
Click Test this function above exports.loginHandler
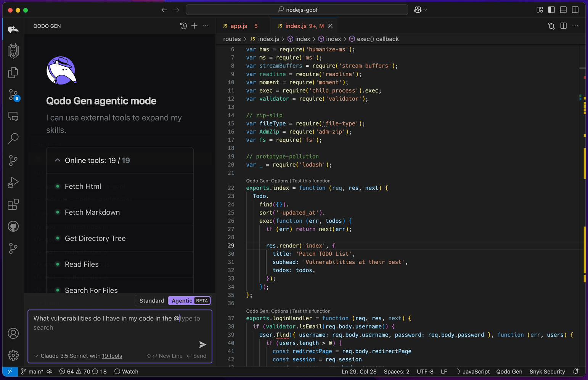point(311,311)
